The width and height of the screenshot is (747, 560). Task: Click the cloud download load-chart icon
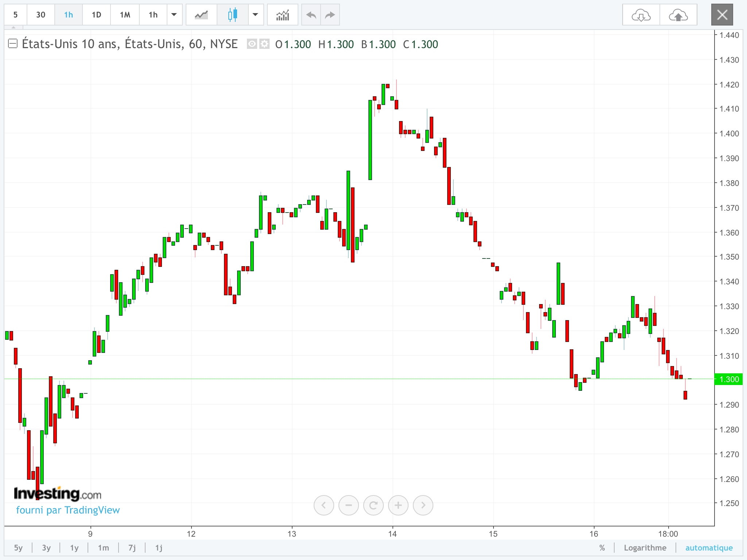click(641, 15)
